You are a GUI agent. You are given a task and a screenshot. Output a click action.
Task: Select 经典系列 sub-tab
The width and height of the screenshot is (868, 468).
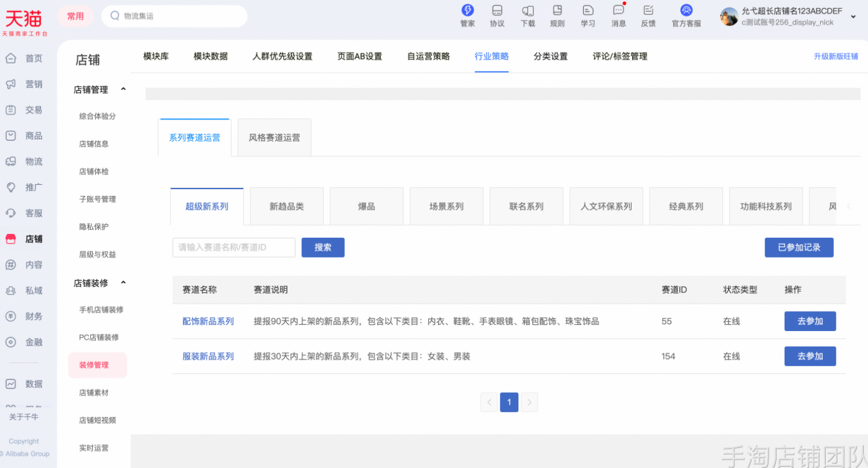[x=686, y=207]
